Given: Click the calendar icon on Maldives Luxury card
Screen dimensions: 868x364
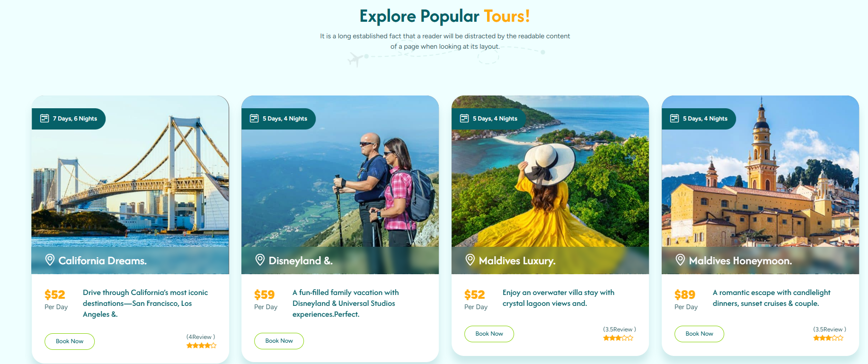Looking at the screenshot, I should 465,118.
